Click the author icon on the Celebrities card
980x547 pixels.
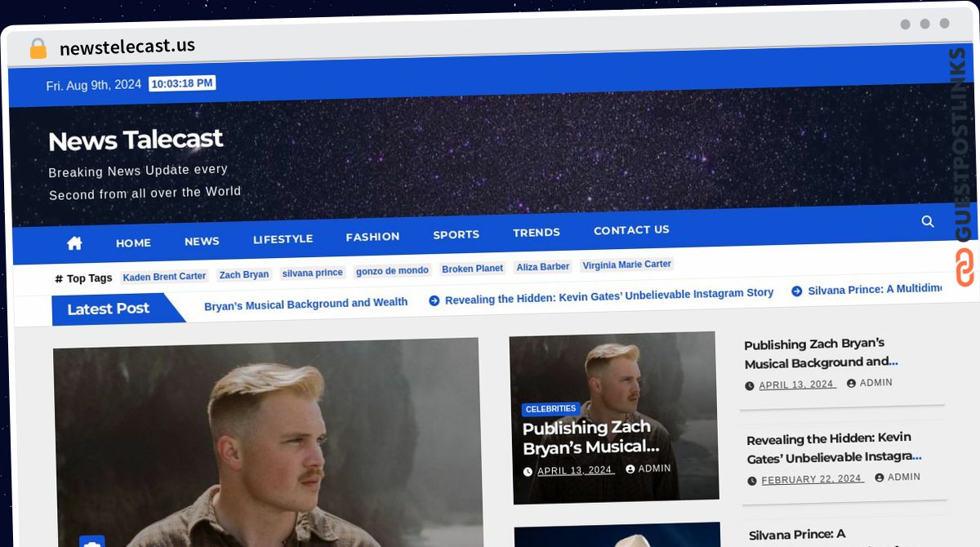[x=630, y=469]
